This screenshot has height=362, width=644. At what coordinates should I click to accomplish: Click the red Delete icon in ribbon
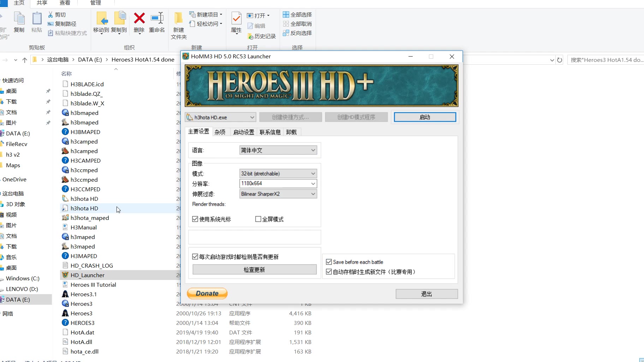point(139,18)
